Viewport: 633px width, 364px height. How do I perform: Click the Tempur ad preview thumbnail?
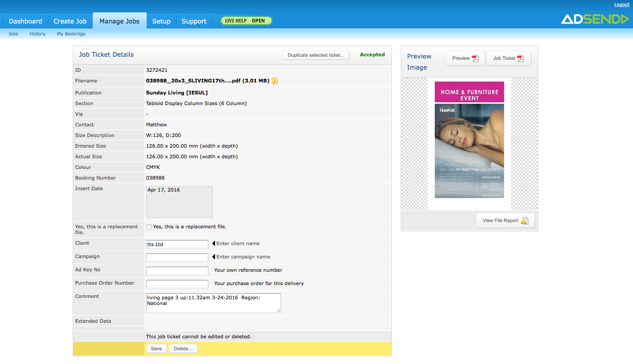469,140
